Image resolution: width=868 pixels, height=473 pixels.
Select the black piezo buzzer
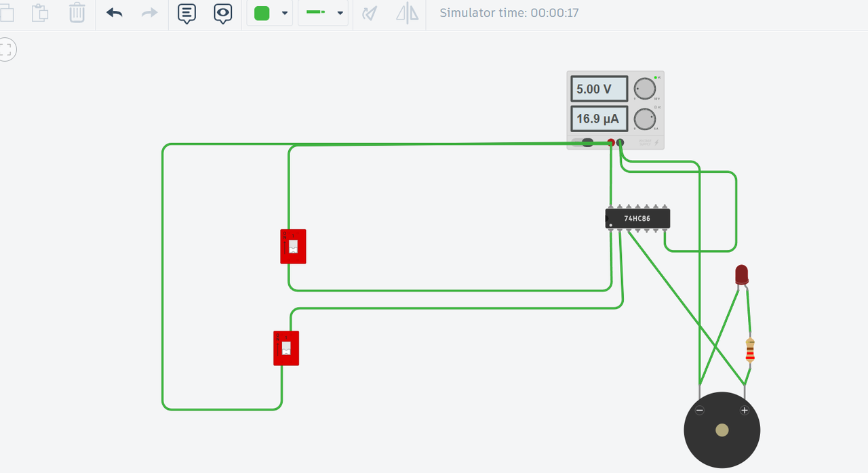pos(722,430)
